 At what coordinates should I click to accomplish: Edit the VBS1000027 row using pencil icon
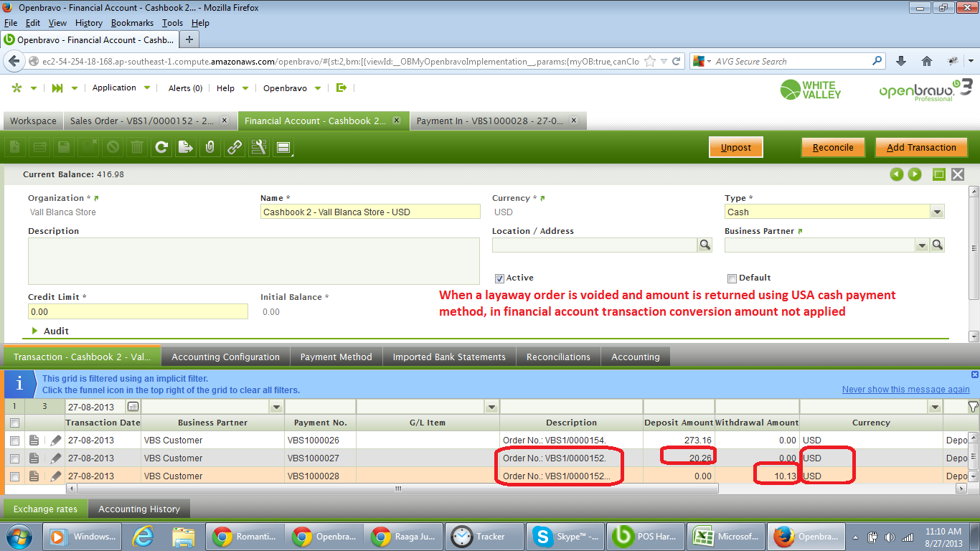tap(56, 458)
